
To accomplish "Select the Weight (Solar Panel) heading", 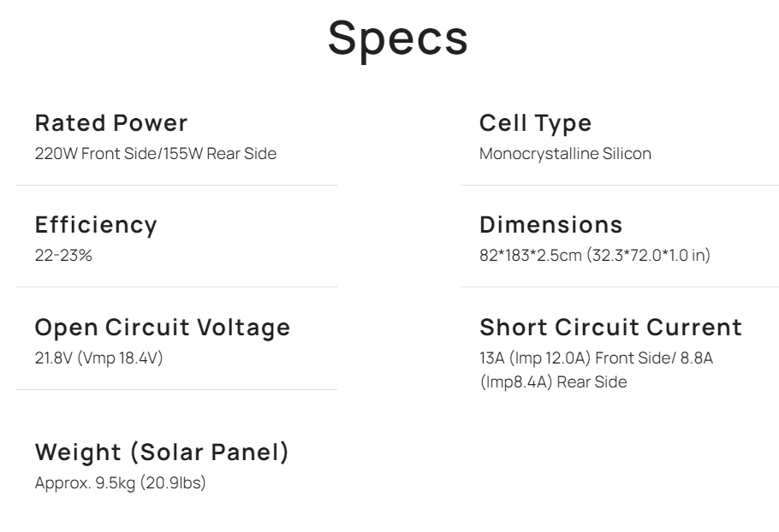I will [x=162, y=452].
